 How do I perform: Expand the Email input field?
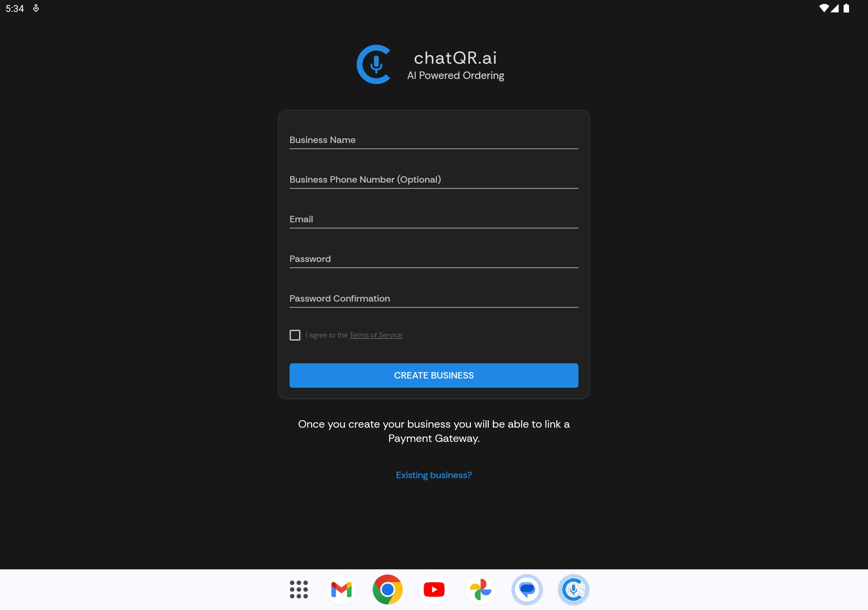point(434,219)
